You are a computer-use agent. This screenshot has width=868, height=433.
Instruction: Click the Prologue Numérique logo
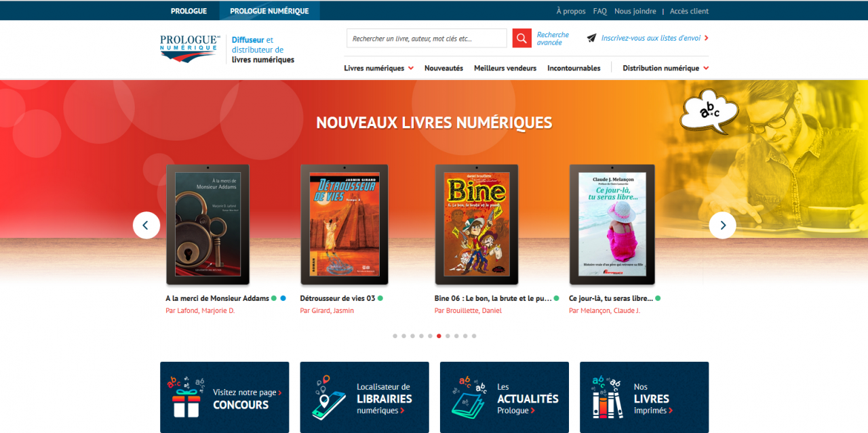pyautogui.click(x=191, y=49)
